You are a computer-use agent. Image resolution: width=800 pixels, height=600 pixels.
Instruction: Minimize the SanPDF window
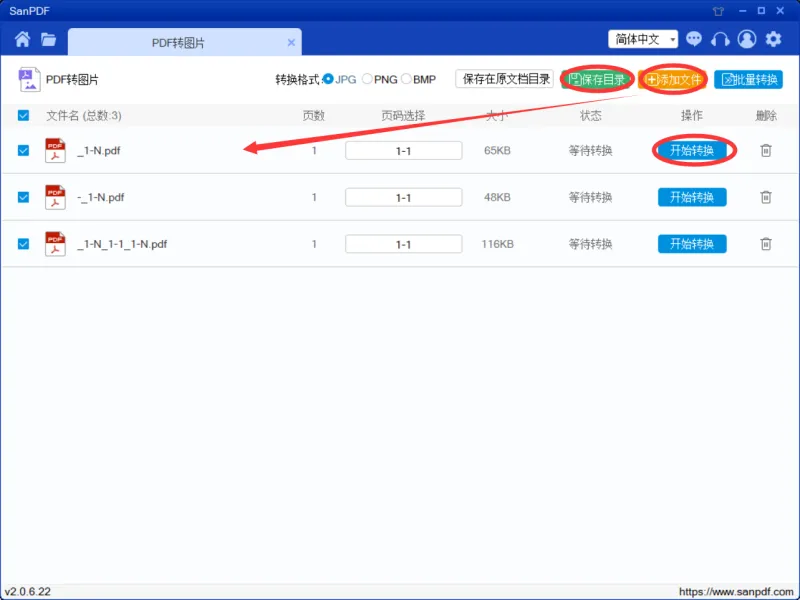click(743, 11)
